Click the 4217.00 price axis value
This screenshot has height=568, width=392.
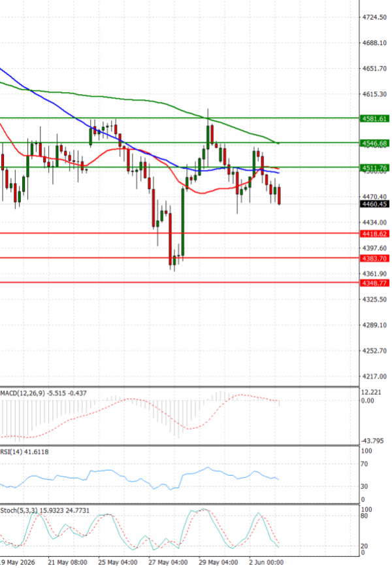tap(374, 376)
